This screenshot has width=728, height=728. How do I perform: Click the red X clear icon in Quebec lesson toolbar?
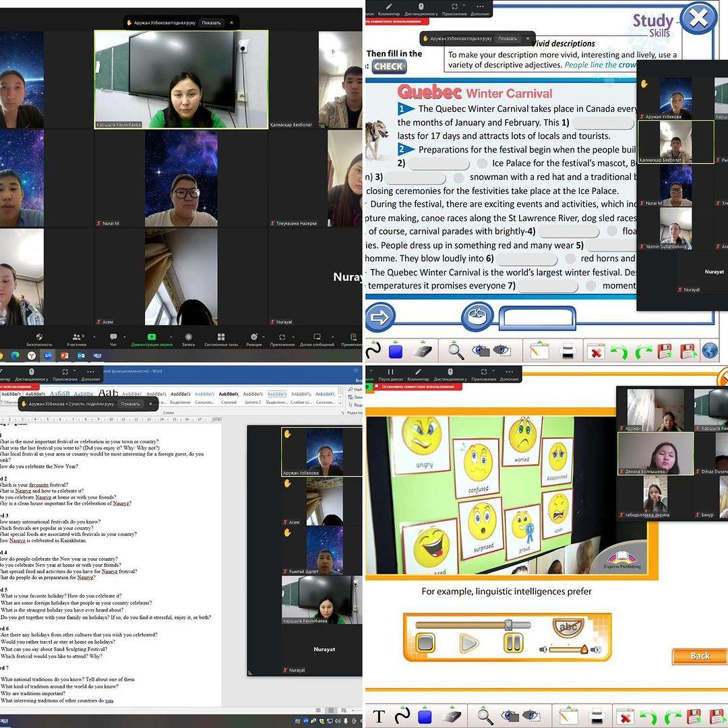[596, 351]
